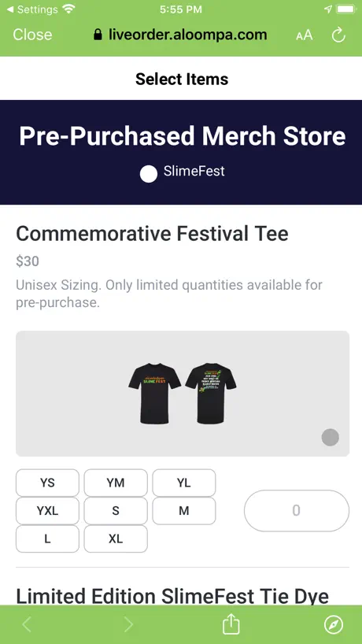The image size is (362, 644).
Task: Open in Safari via compass icon
Action: pos(333,624)
